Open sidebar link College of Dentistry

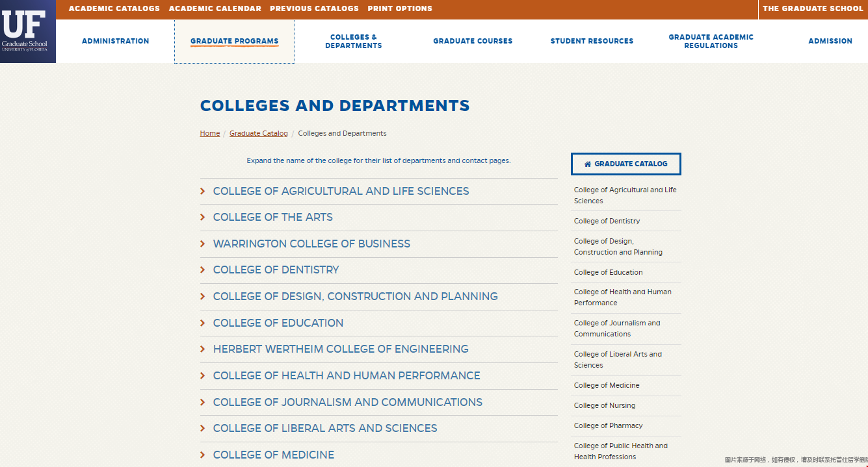(x=607, y=221)
